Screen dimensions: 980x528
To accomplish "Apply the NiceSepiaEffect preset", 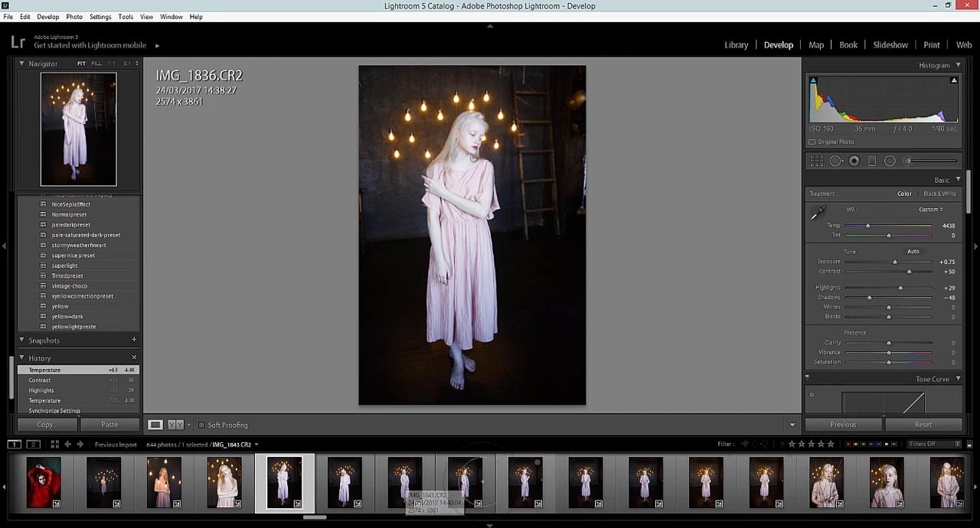I will point(71,204).
